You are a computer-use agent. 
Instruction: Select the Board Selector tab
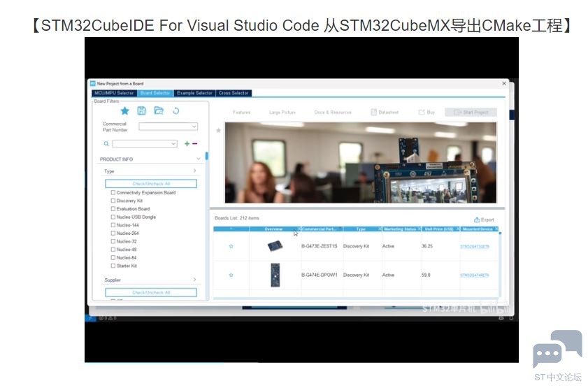click(x=155, y=93)
